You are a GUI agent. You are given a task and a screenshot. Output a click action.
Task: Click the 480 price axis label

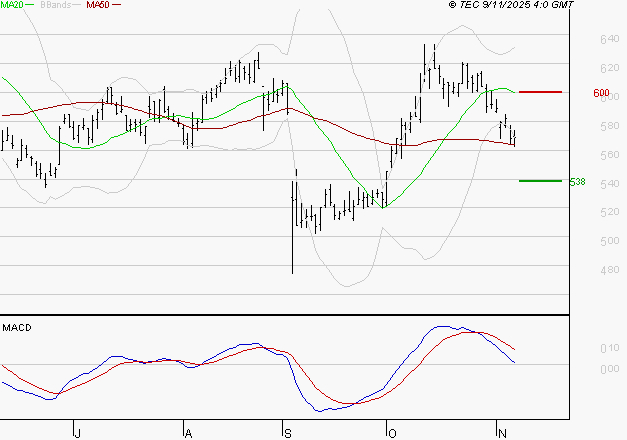610,270
